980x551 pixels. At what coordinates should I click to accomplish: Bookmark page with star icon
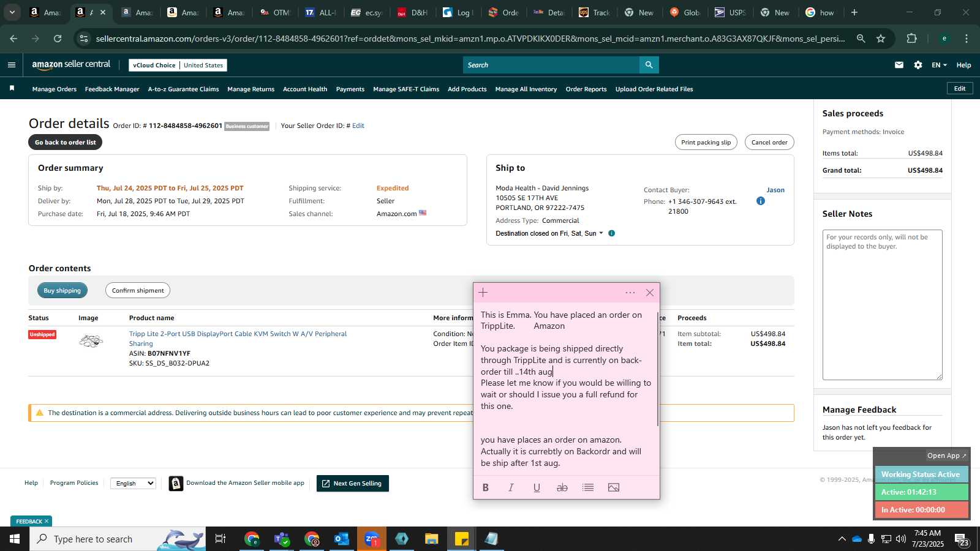[881, 39]
